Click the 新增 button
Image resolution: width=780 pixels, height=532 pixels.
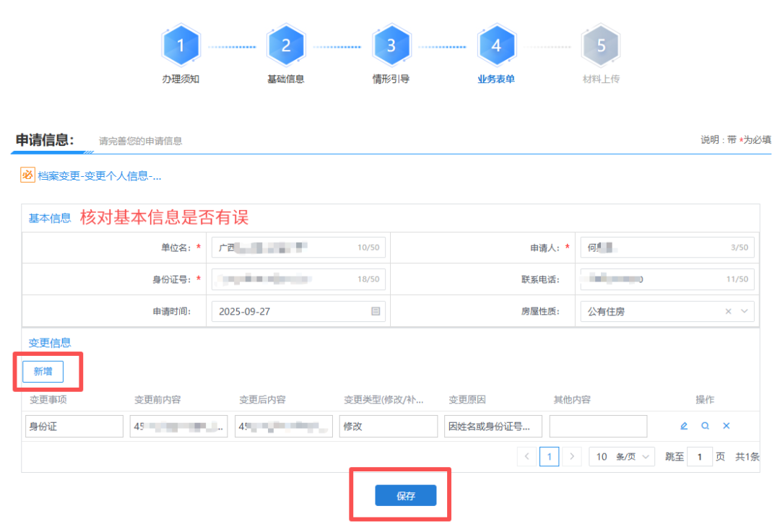[x=43, y=371]
